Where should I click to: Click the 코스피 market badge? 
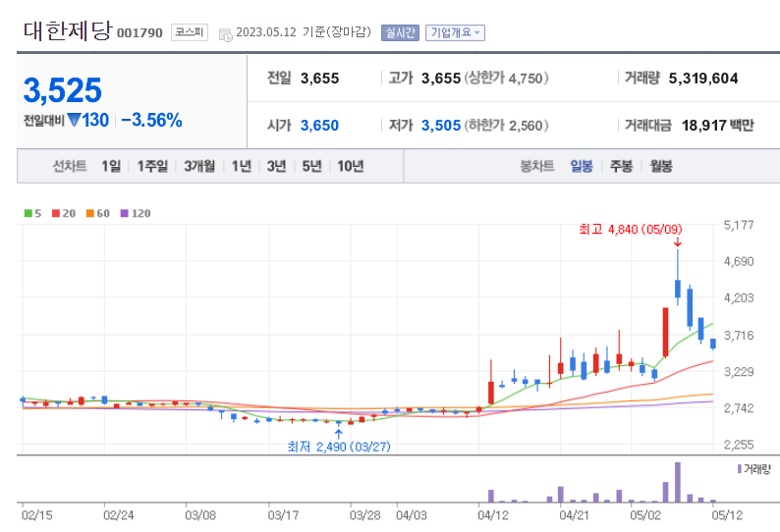point(189,32)
